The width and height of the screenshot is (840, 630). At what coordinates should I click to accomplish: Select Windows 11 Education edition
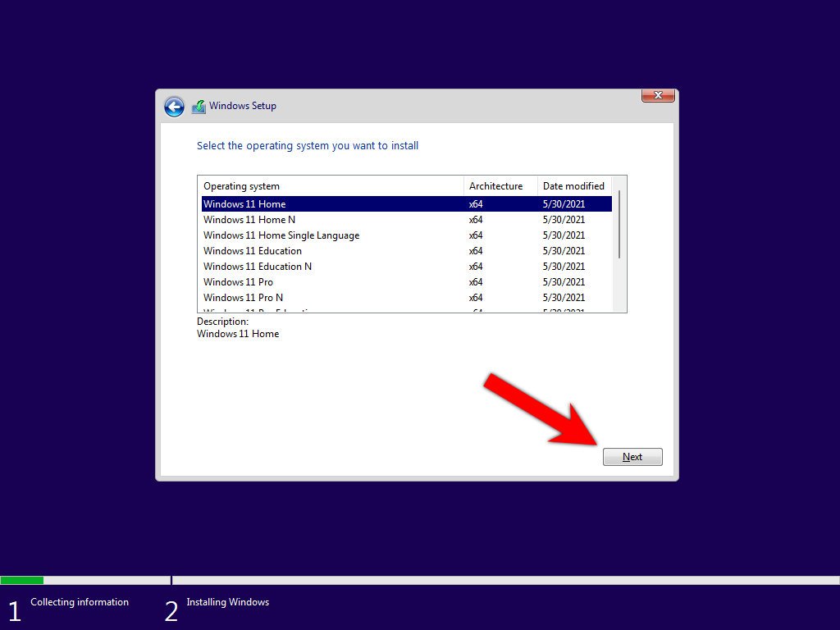(x=407, y=251)
